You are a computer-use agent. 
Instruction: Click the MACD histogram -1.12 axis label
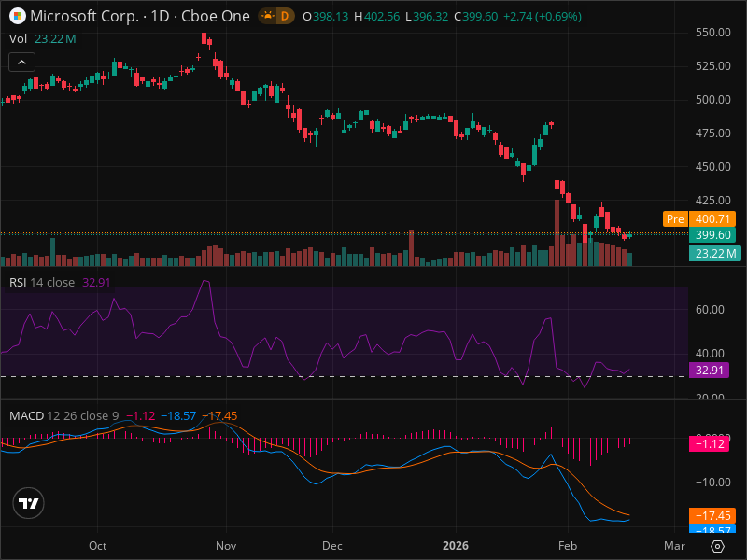[x=709, y=444]
